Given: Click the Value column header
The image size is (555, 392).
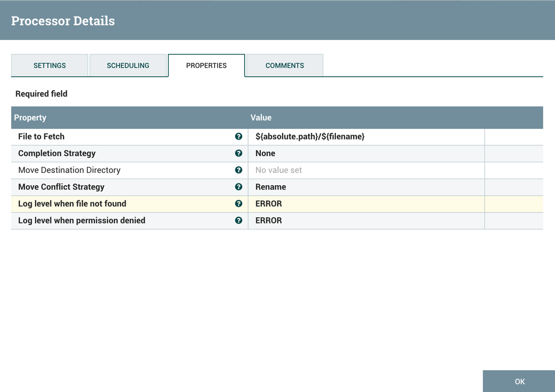Looking at the screenshot, I should point(261,118).
